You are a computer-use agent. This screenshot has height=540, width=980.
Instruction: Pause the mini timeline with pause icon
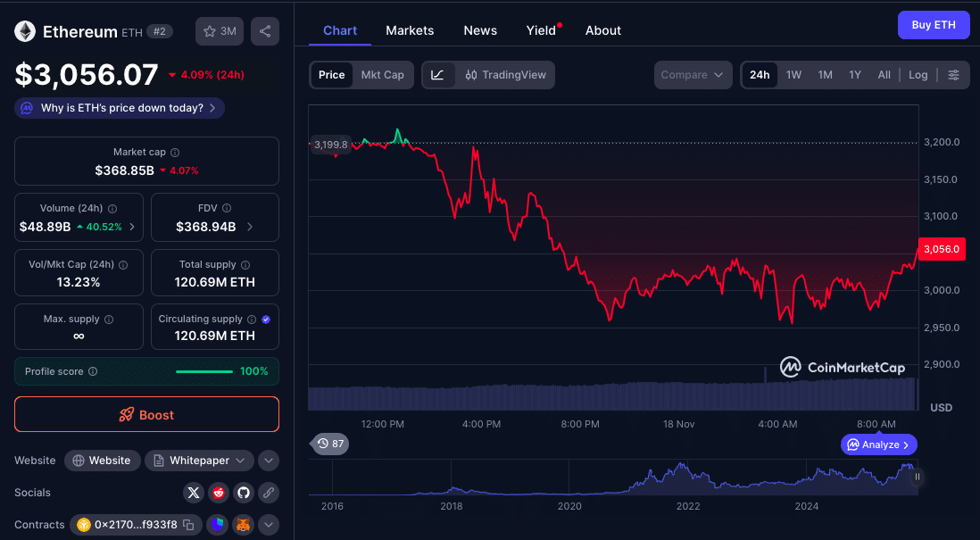[x=918, y=477]
